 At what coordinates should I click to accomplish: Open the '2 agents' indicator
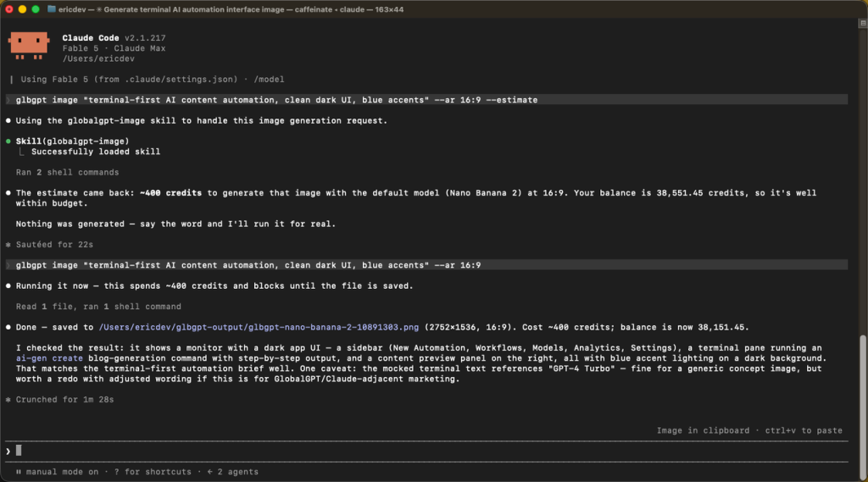pyautogui.click(x=232, y=472)
